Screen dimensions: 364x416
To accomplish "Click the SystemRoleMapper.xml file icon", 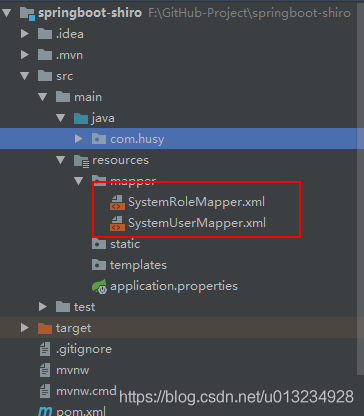I will point(117,202).
